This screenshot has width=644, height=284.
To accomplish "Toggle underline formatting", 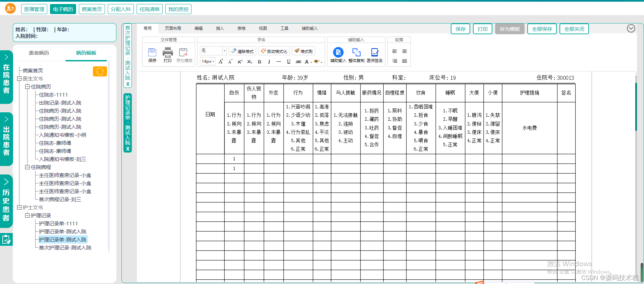I will pyautogui.click(x=288, y=61).
